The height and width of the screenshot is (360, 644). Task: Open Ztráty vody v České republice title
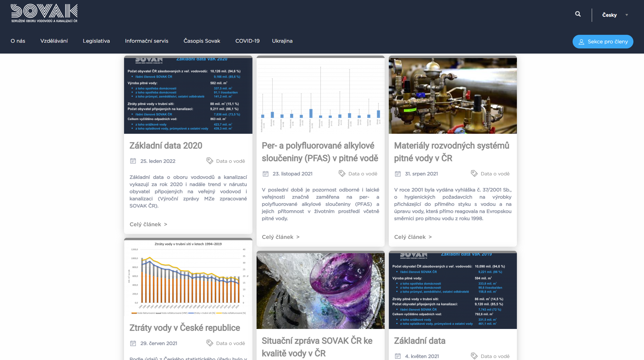pyautogui.click(x=184, y=328)
